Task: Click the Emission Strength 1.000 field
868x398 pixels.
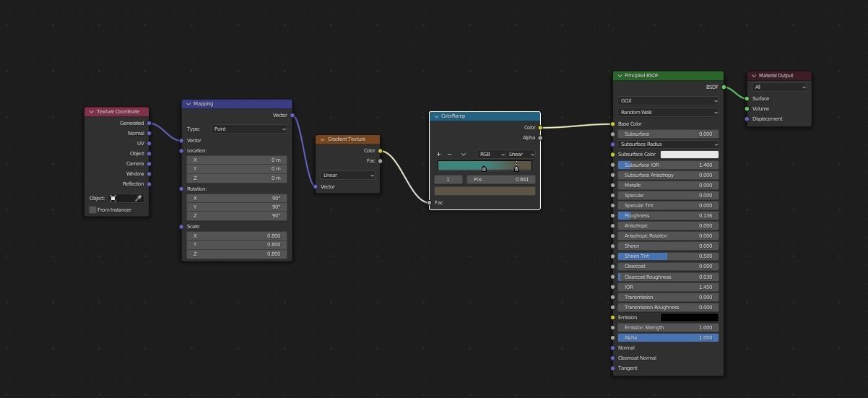Action: tap(668, 327)
